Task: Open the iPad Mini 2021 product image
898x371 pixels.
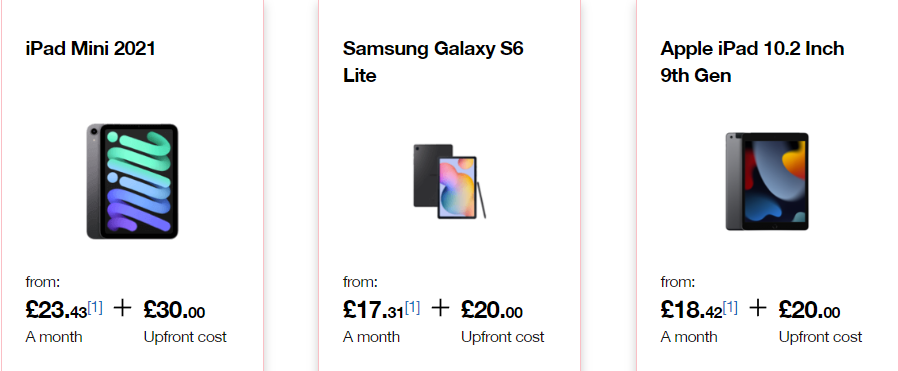Action: coord(132,181)
